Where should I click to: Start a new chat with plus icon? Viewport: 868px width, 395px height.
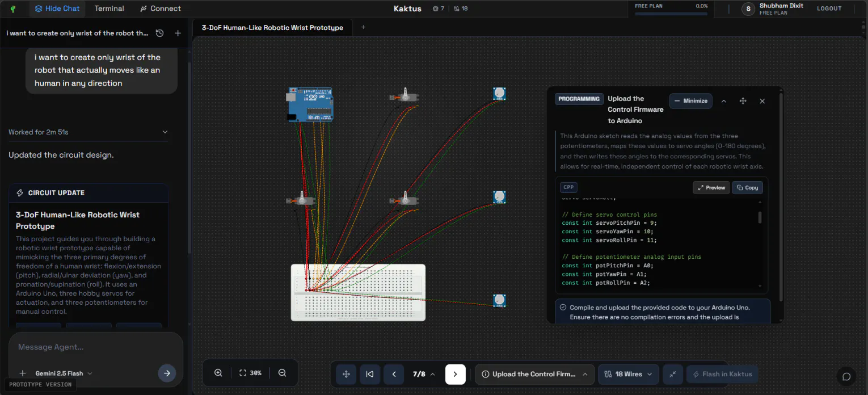(x=178, y=33)
